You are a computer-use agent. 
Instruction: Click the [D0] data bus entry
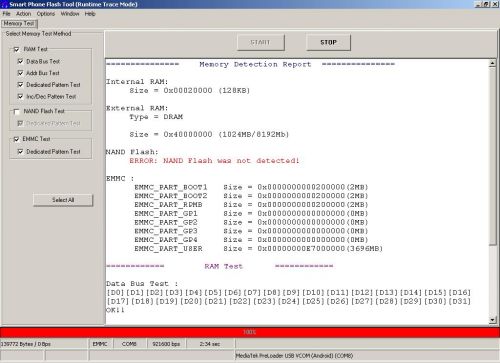coord(115,293)
